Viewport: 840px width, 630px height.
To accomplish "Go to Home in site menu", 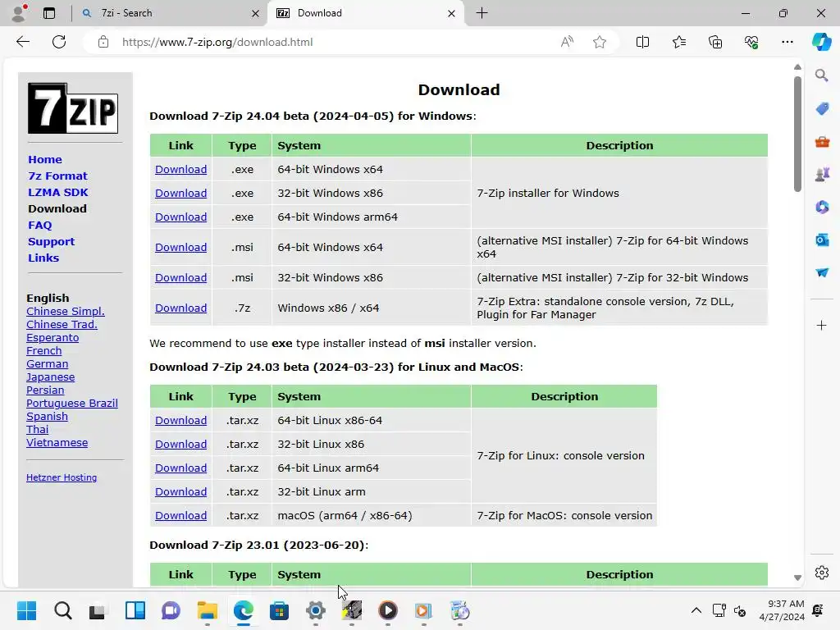I will tap(45, 160).
